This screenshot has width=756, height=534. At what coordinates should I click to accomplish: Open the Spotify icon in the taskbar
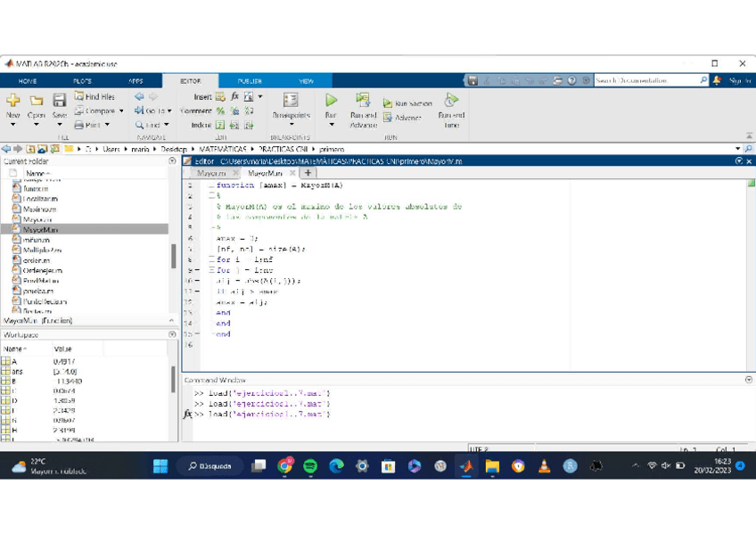[310, 465]
